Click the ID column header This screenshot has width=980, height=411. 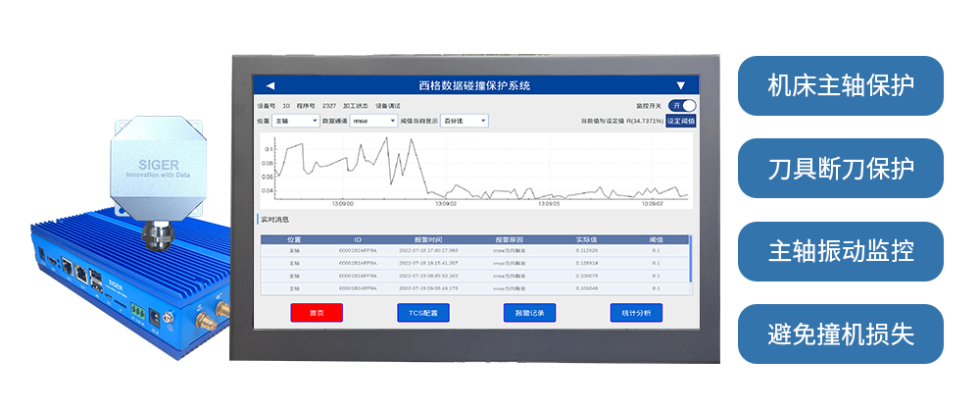click(x=358, y=239)
